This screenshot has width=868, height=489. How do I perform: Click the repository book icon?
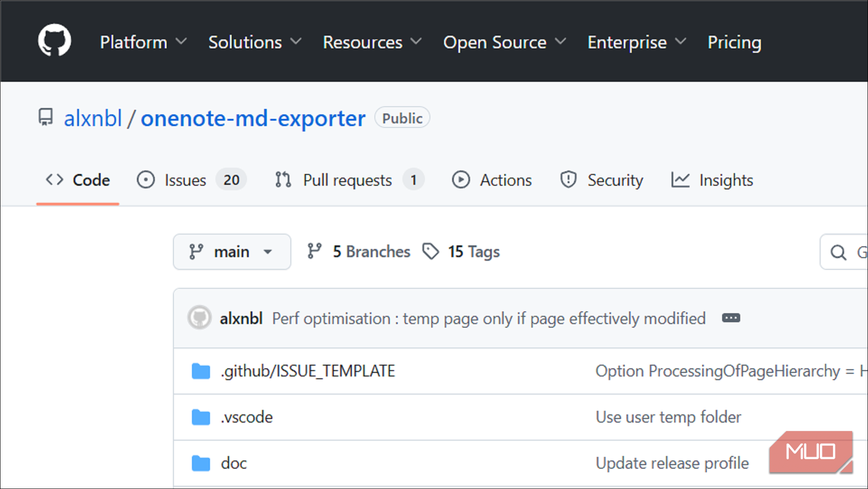46,118
